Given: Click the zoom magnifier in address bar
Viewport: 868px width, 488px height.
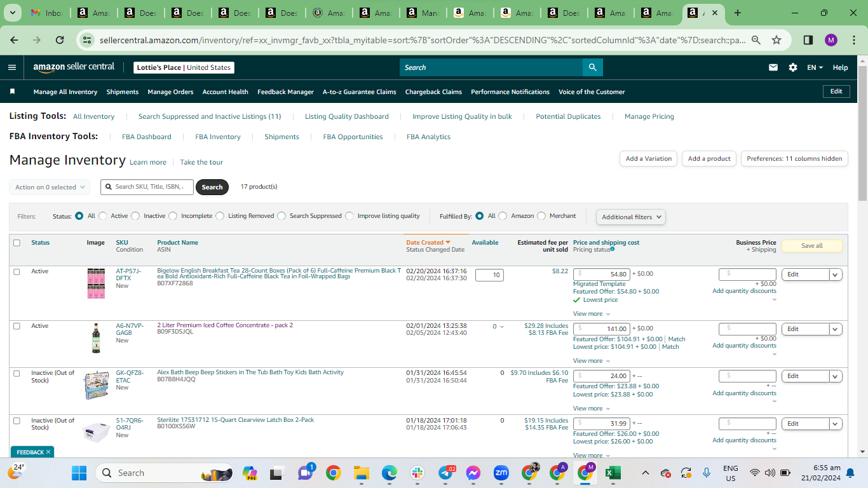Looking at the screenshot, I should tap(756, 40).
